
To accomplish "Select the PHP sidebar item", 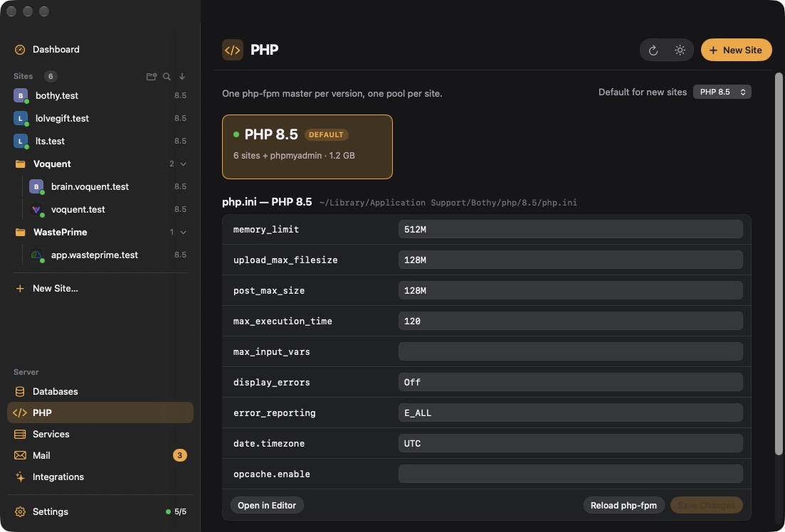I will tap(100, 413).
